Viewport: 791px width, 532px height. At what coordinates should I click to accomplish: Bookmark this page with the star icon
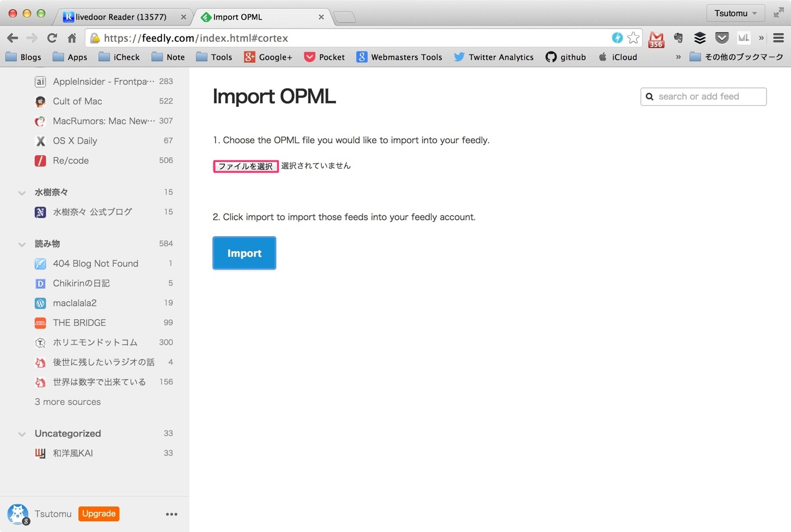(x=633, y=37)
